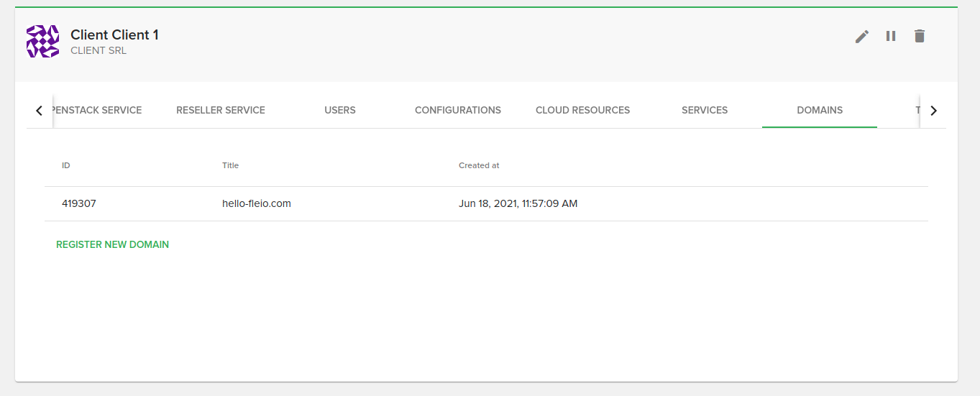This screenshot has width=980, height=396.
Task: Switch to the Openstack Service tab
Action: (x=98, y=110)
